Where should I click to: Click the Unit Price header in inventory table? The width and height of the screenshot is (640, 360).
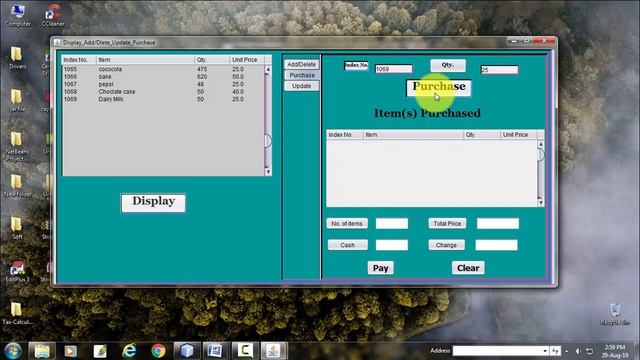click(x=247, y=60)
